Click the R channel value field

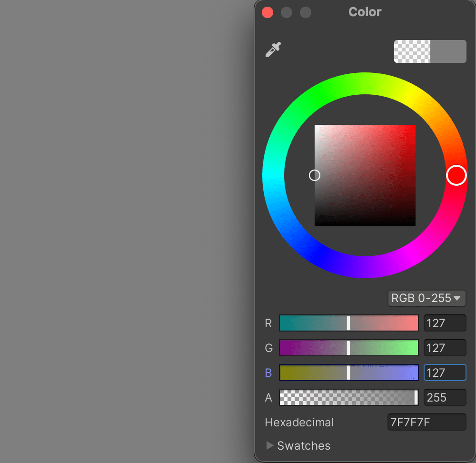click(445, 323)
